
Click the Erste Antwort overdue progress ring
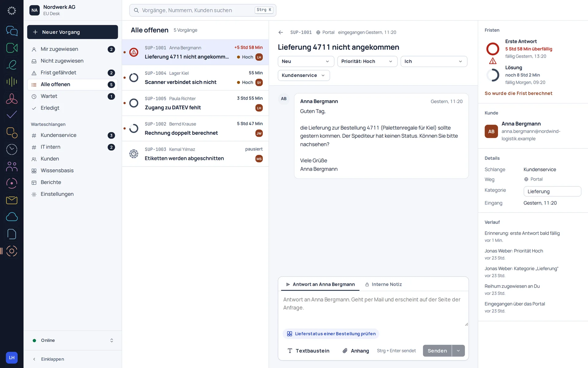pos(493,49)
